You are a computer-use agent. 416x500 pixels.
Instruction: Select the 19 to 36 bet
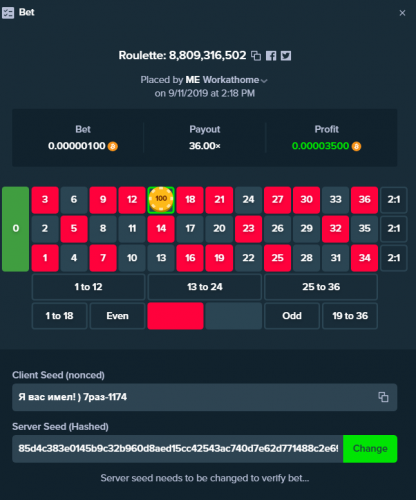(350, 316)
